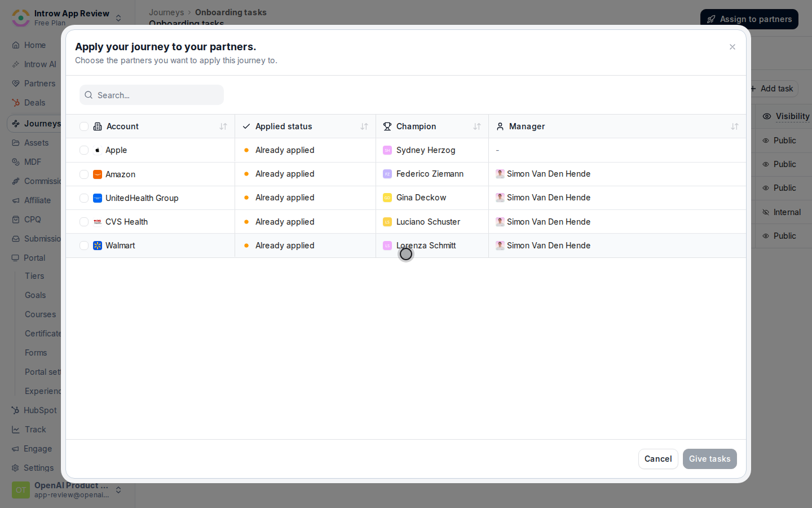Sort by Applied status column arrows
Viewport: 812px width, 508px height.
[x=364, y=126]
